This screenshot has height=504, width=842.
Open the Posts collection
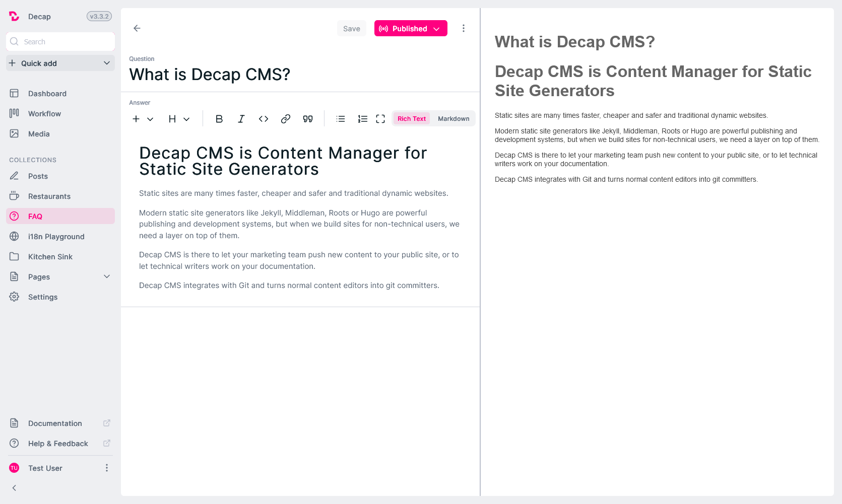(x=60, y=176)
